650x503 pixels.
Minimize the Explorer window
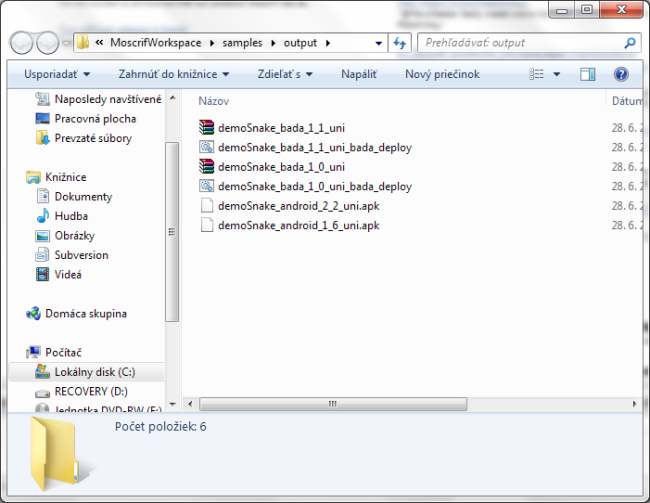562,10
